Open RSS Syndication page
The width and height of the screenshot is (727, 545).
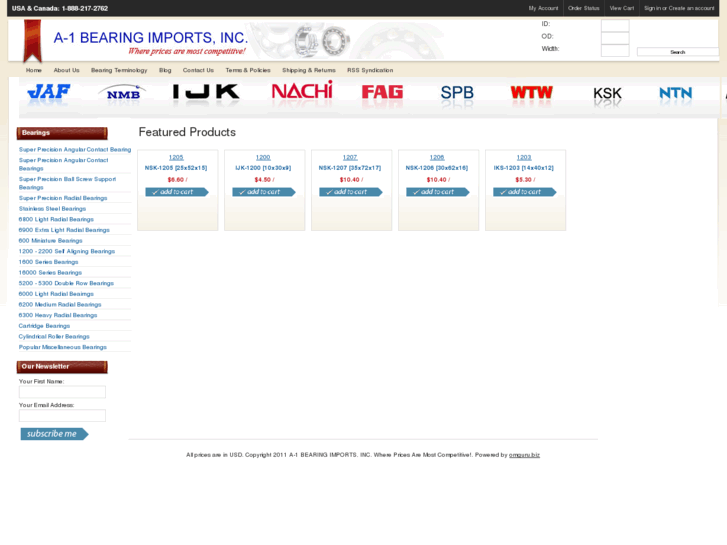tap(370, 71)
